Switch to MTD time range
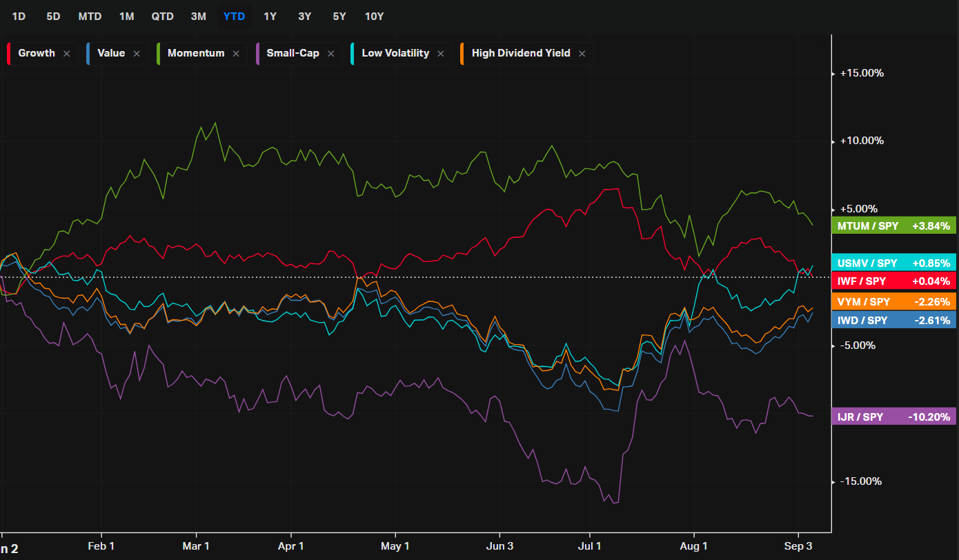The height and width of the screenshot is (560, 959). coord(90,16)
